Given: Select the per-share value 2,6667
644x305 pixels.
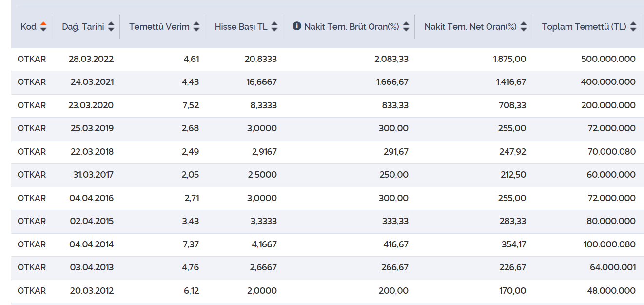Looking at the screenshot, I should coord(264,267).
